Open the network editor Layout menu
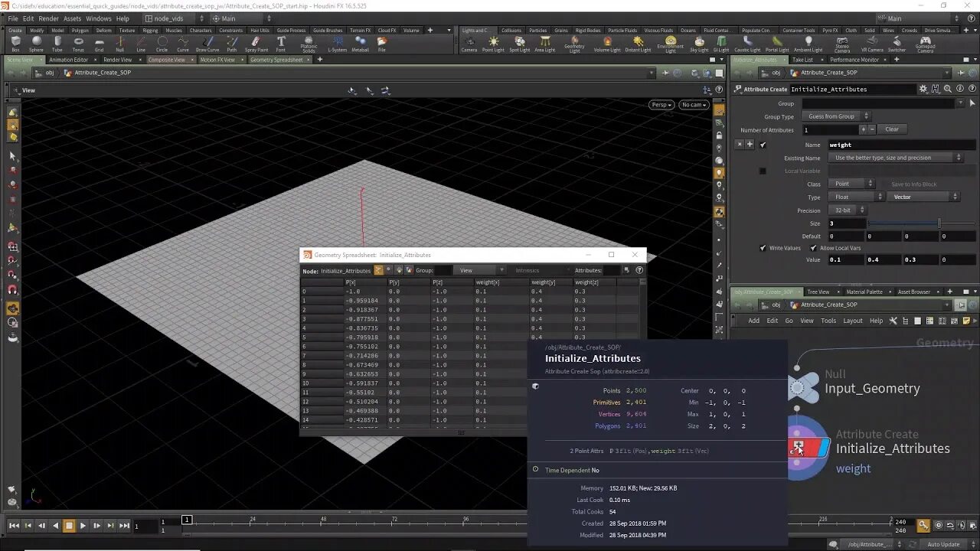 [852, 321]
